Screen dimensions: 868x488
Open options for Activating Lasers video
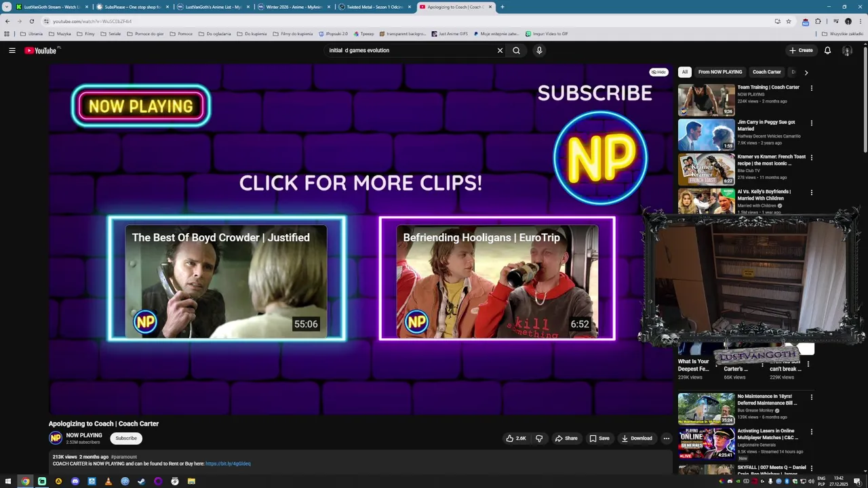(811, 432)
